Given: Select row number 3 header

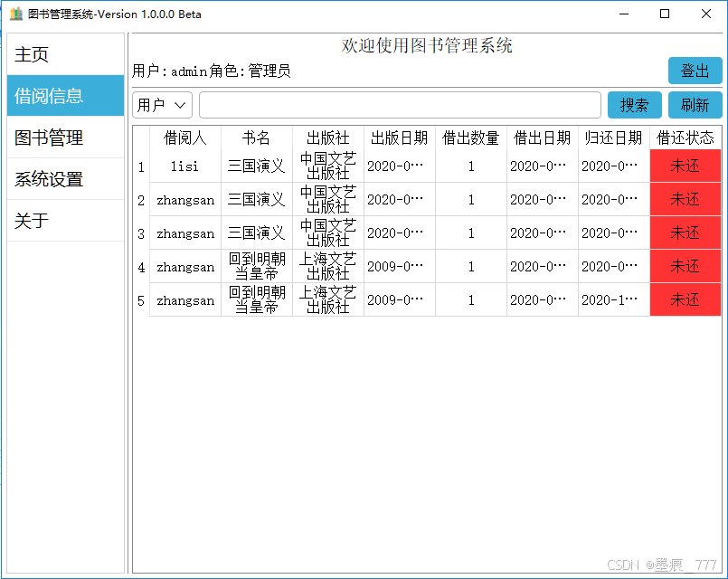Looking at the screenshot, I should pyautogui.click(x=141, y=233).
